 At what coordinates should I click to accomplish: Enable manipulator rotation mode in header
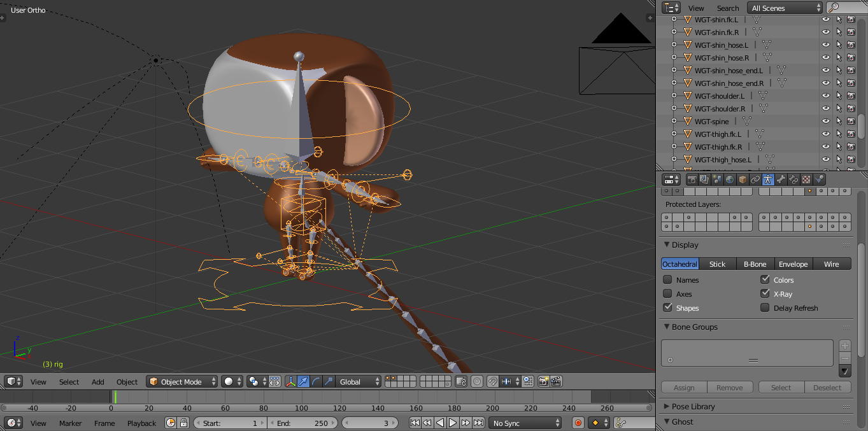coord(317,381)
